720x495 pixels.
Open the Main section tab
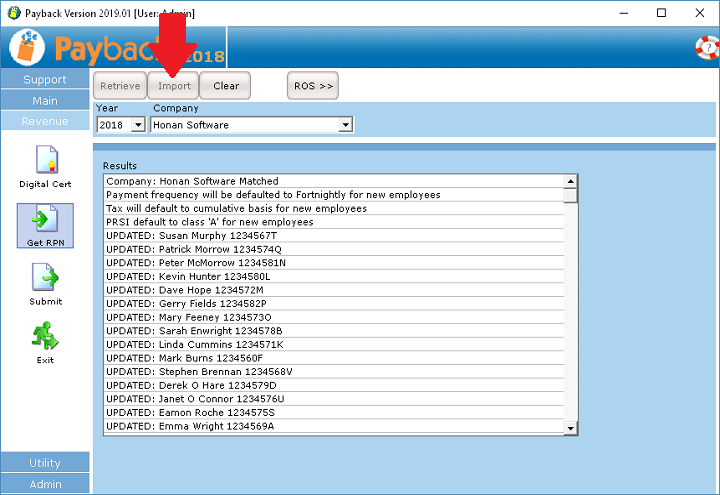[x=45, y=101]
